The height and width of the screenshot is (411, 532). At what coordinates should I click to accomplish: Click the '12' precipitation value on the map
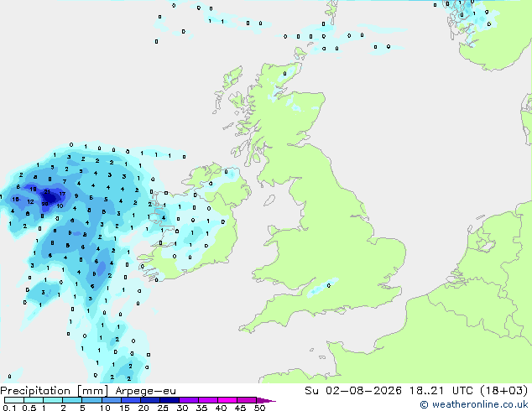tap(30, 202)
